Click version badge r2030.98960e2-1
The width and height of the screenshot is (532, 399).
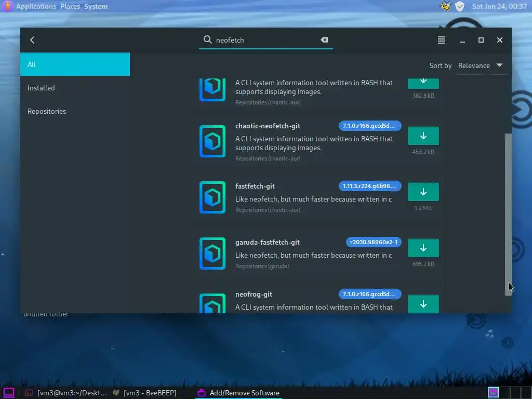pyautogui.click(x=374, y=242)
